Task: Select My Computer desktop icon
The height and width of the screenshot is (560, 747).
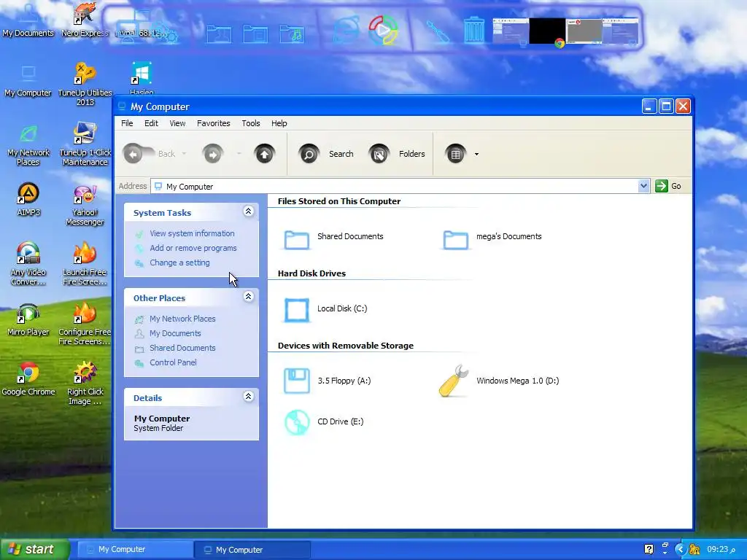Action: pyautogui.click(x=28, y=80)
